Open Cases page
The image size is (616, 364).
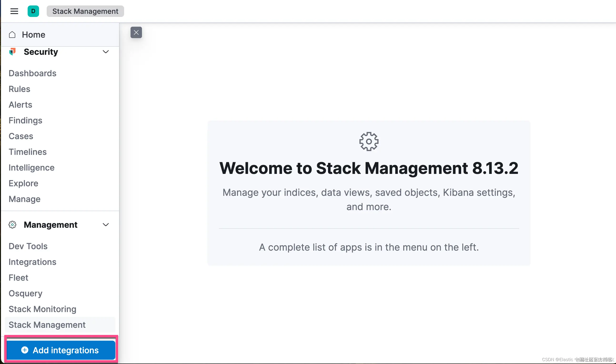point(21,136)
